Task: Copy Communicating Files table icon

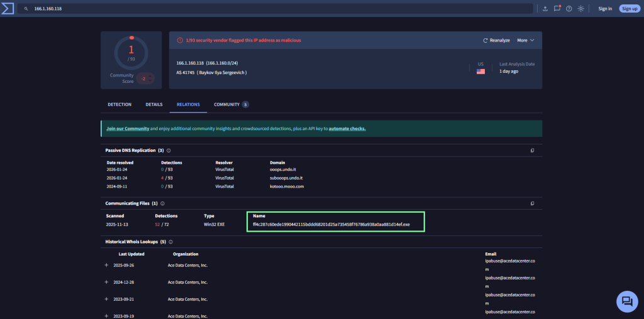Action: click(x=532, y=203)
